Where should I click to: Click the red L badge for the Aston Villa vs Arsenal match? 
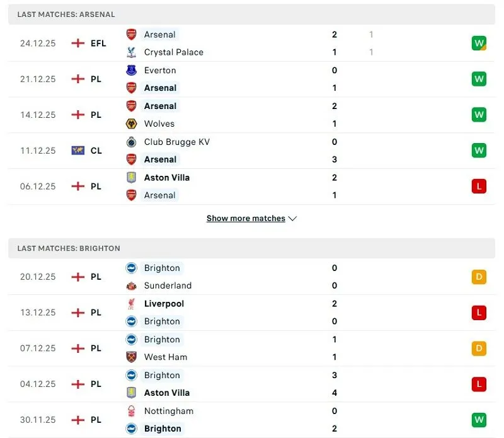[x=479, y=187]
